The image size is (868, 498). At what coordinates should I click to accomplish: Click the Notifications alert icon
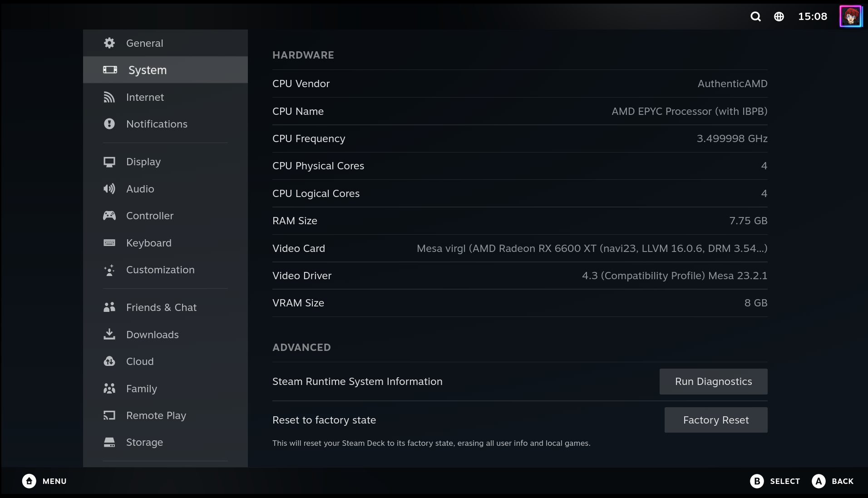(x=109, y=124)
